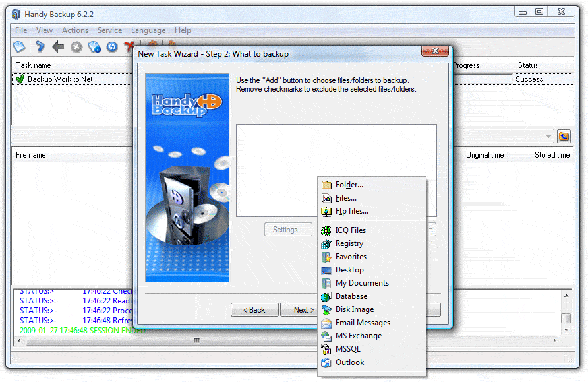Click the Status column header

click(543, 65)
